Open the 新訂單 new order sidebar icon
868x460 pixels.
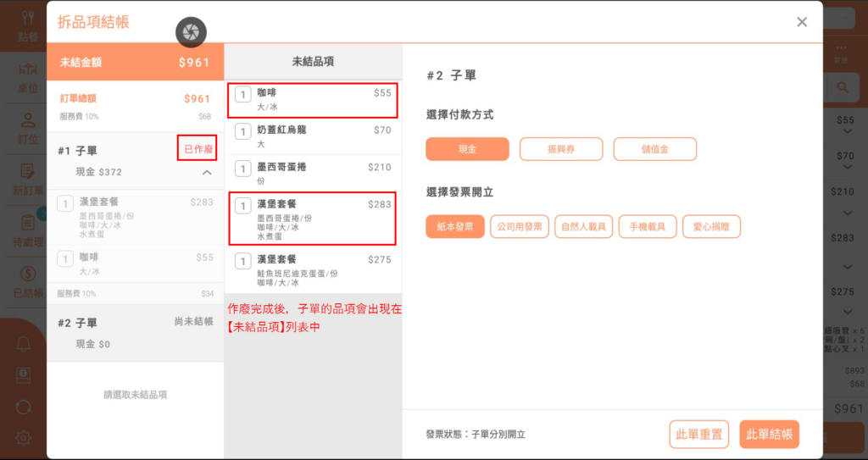(27, 178)
